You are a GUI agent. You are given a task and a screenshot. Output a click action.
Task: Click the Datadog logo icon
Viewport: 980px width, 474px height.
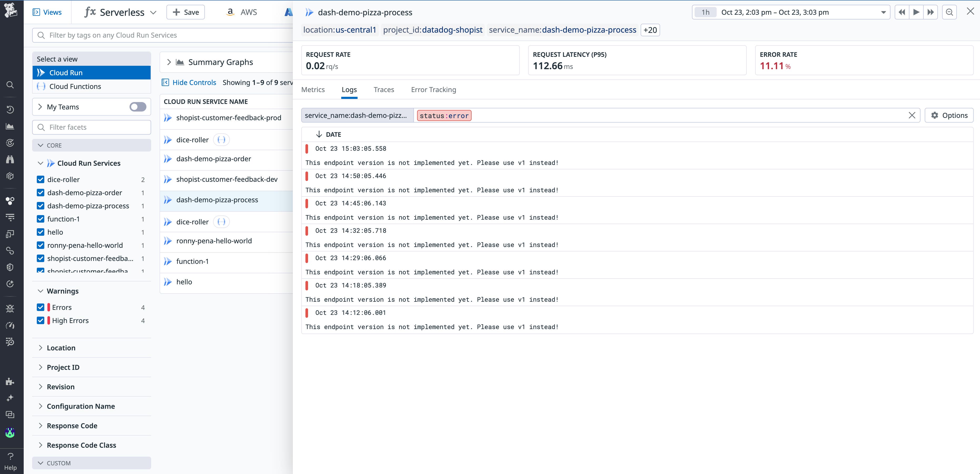(10, 10)
